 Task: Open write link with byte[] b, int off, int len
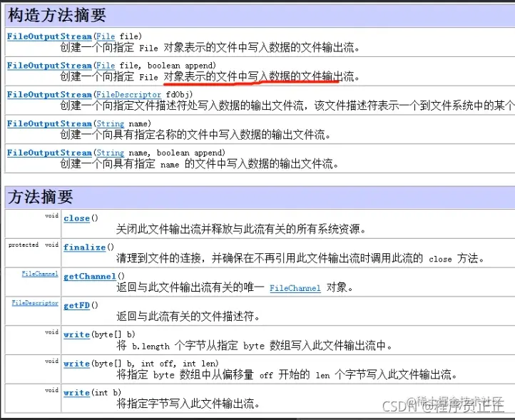pyautogui.click(x=77, y=364)
